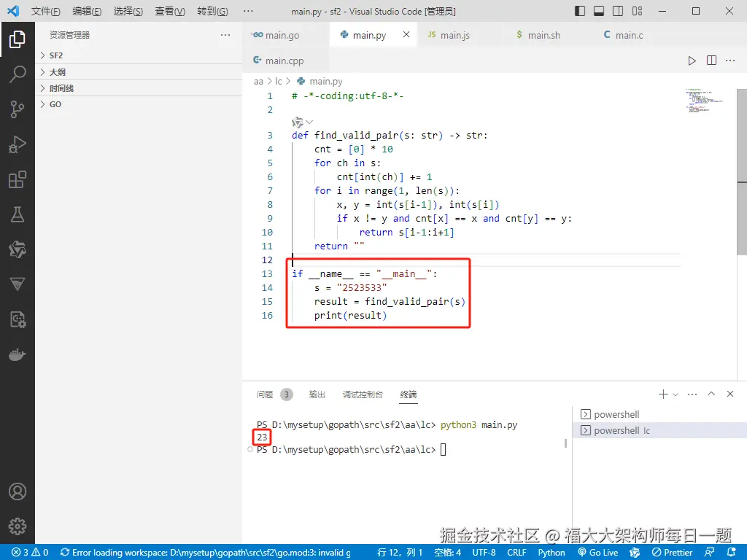Select the 终端 terminal panel tab
The height and width of the screenshot is (560, 747).
(x=409, y=394)
